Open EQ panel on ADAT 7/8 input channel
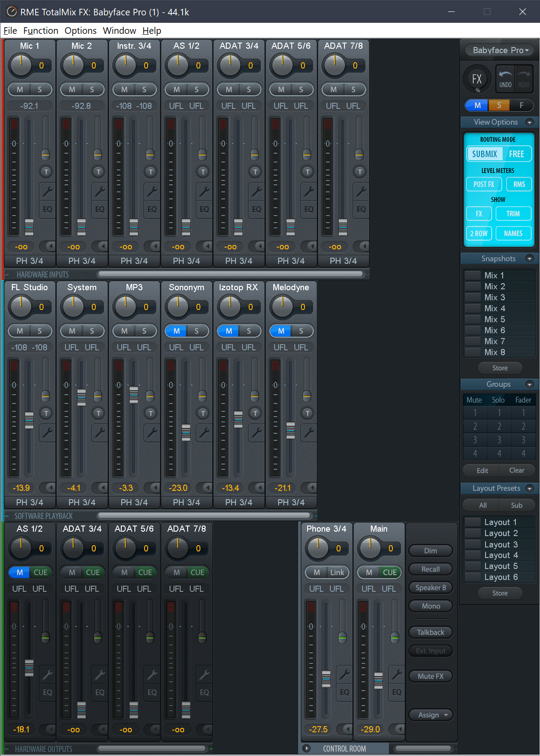Screen dimensions: 540x756 [x=361, y=209]
